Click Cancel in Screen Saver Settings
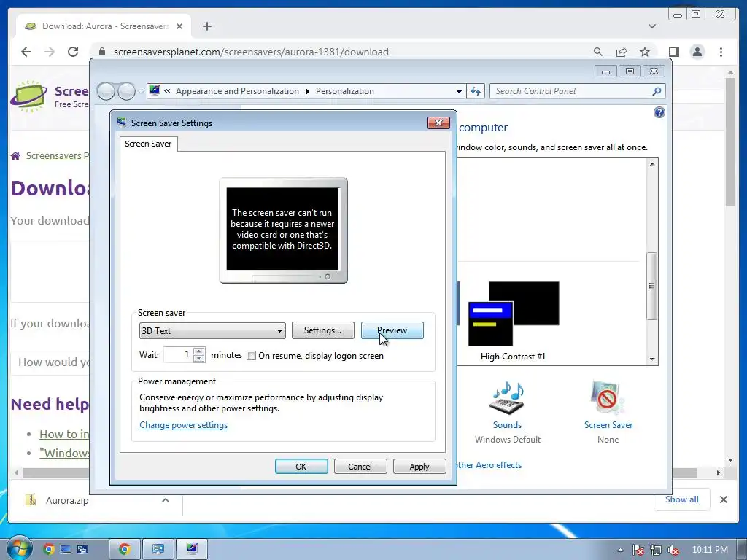 360,467
